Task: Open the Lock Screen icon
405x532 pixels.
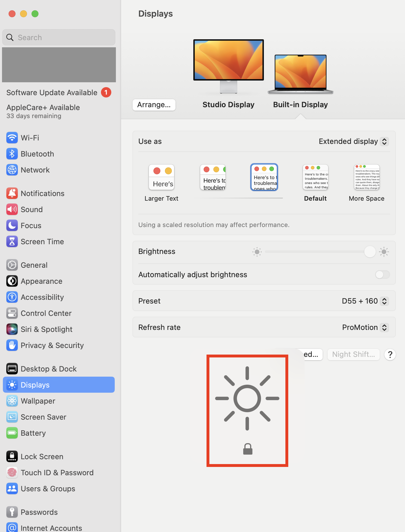Action: point(12,457)
